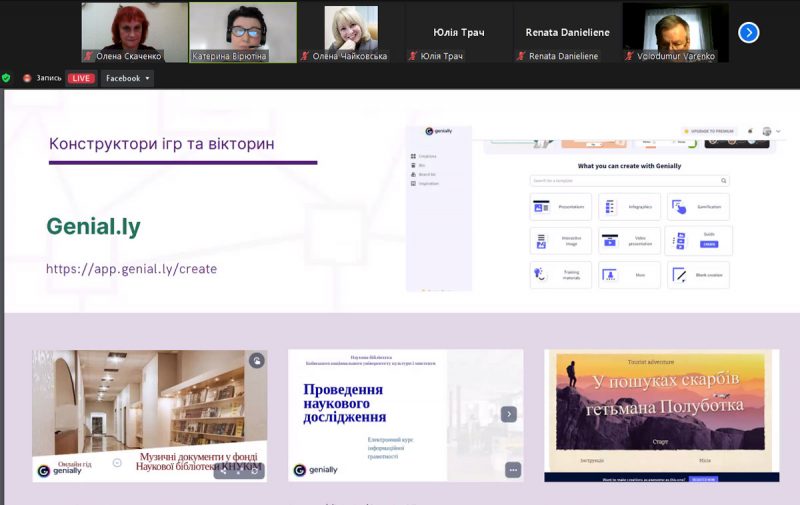Click the green security shield icon
The width and height of the screenshot is (800, 505).
point(7,78)
